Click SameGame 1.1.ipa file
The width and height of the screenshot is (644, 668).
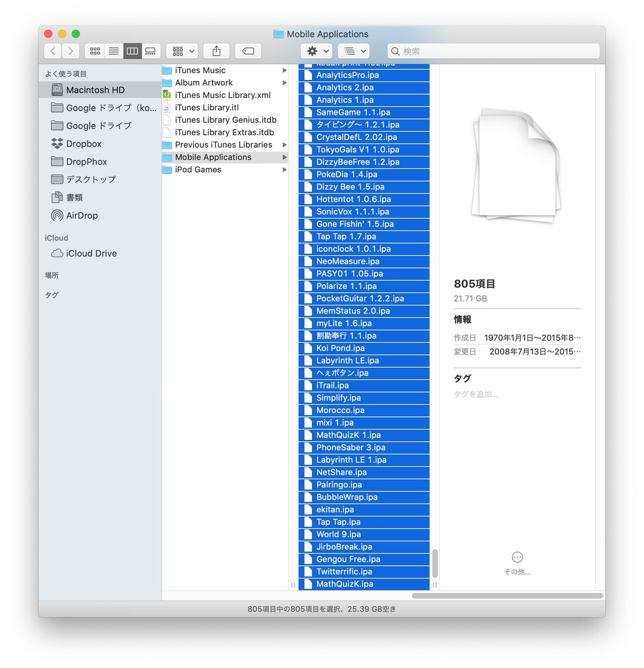point(364,112)
